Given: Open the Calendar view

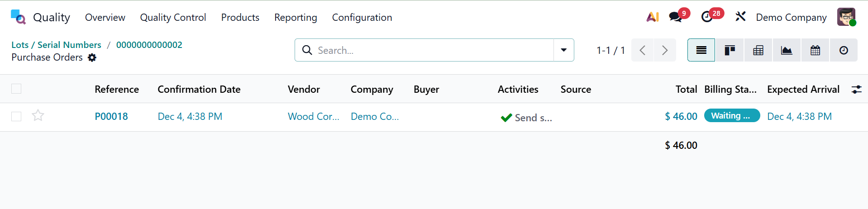Looking at the screenshot, I should (x=815, y=50).
